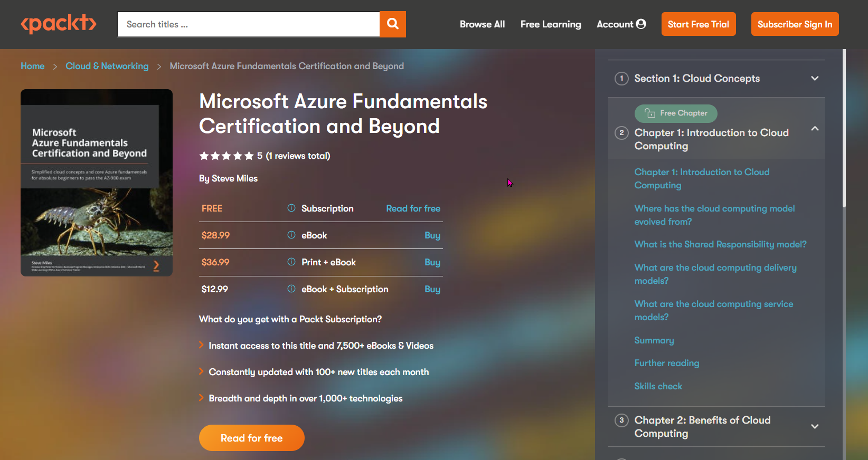This screenshot has width=868, height=460.
Task: Open the Cloud & Networking breadcrumb
Action: tap(107, 66)
